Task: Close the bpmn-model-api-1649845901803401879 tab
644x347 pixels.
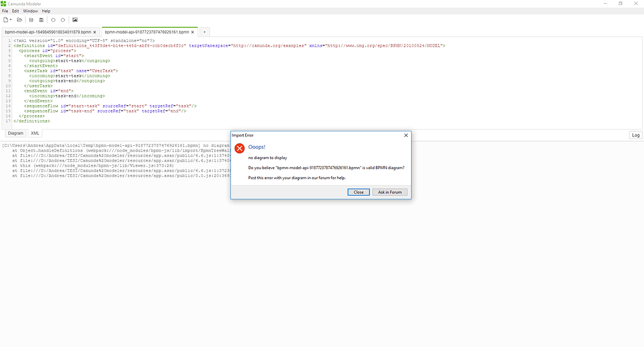Action: click(x=94, y=32)
